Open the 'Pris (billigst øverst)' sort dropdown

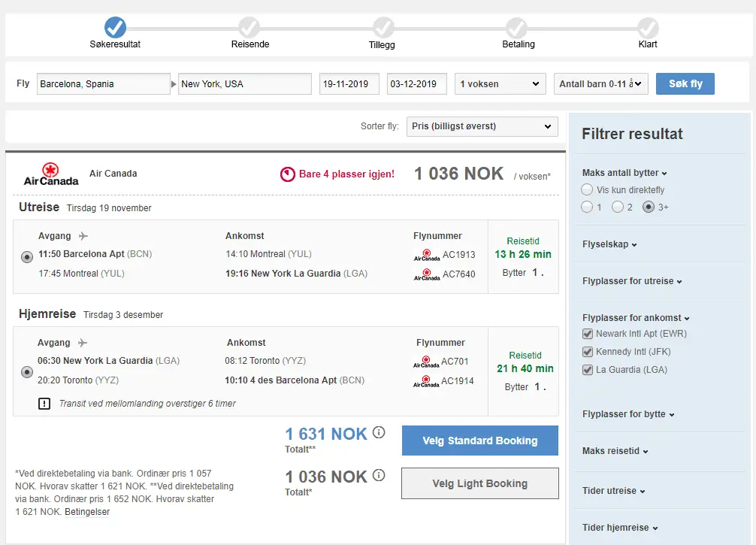(482, 126)
